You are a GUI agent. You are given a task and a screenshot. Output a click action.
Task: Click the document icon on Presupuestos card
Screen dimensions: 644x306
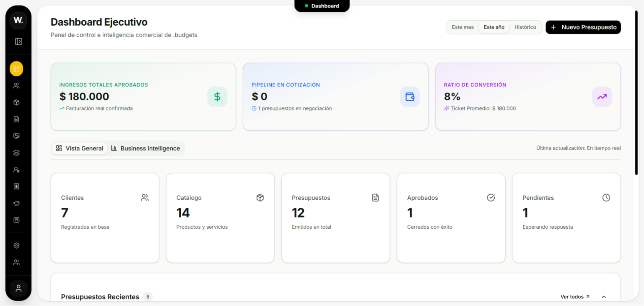pos(375,198)
